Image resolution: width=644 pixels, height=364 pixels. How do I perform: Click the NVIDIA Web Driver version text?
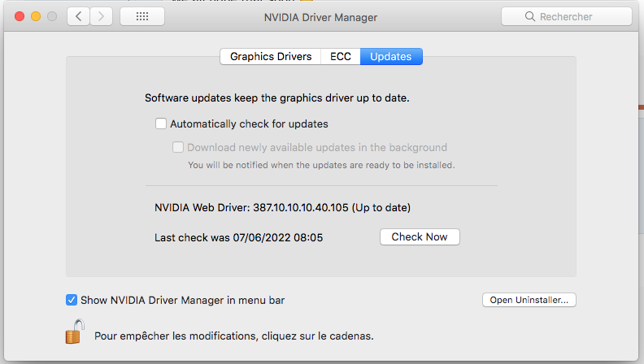point(282,207)
